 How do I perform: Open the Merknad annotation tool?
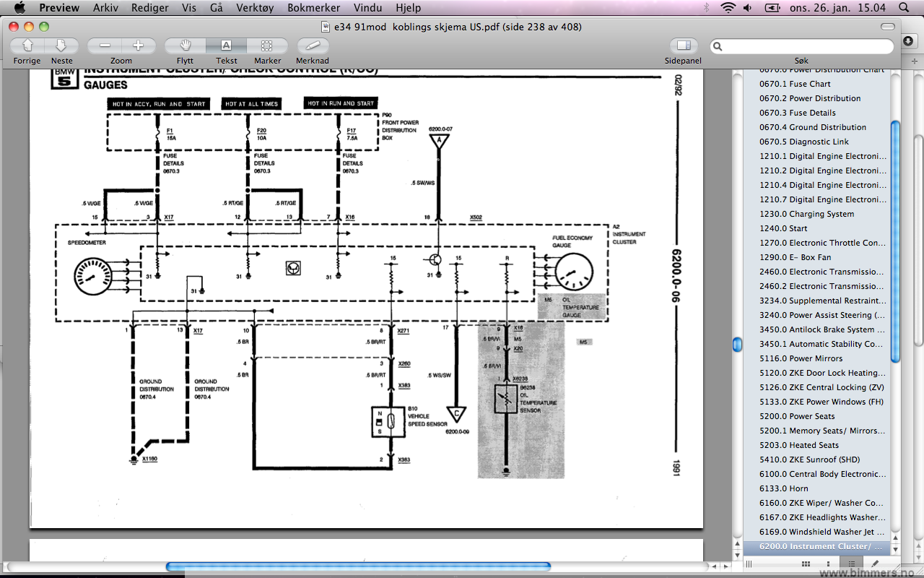(313, 46)
